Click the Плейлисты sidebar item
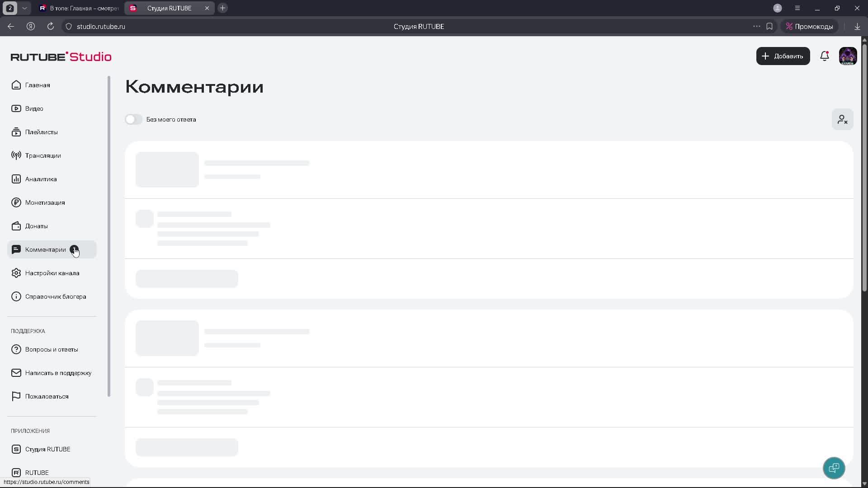868x488 pixels. tap(41, 132)
